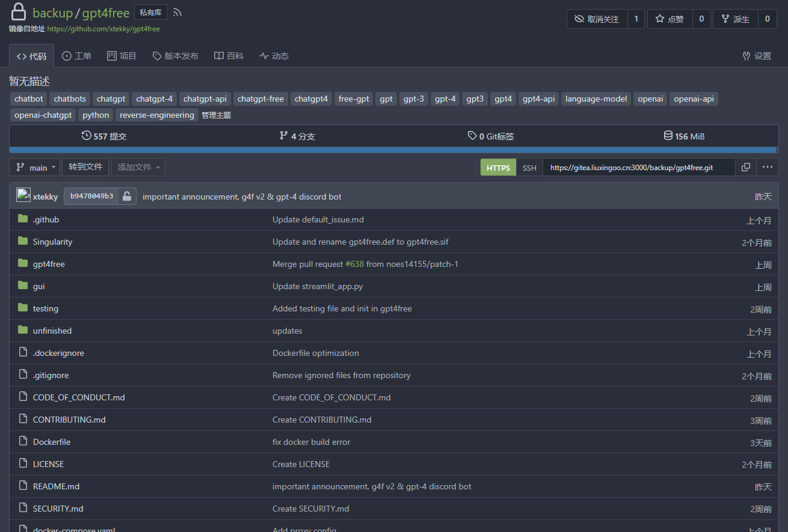The width and height of the screenshot is (788, 532).
Task: Click the blue language statistics bar
Action: pyautogui.click(x=393, y=150)
